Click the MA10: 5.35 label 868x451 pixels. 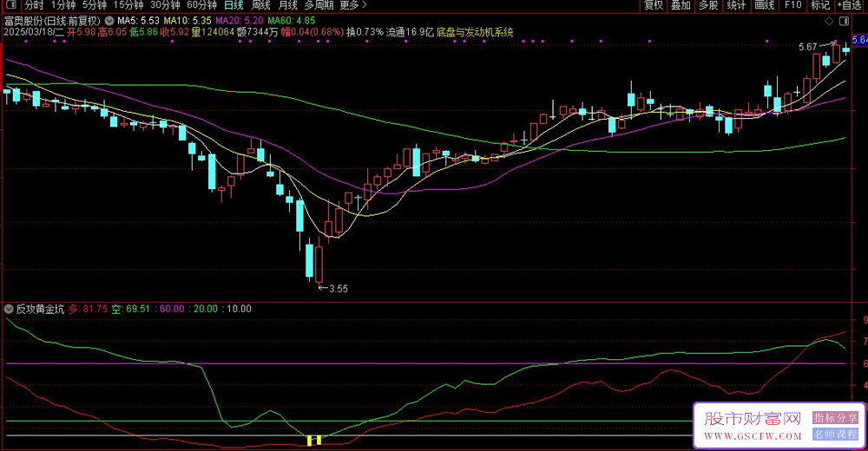(x=187, y=21)
